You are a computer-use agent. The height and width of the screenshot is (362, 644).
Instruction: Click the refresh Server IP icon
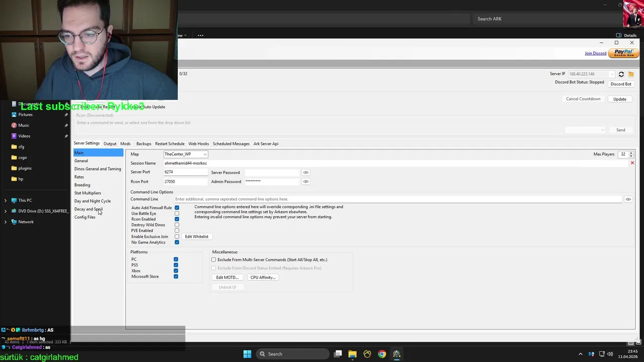click(x=621, y=74)
